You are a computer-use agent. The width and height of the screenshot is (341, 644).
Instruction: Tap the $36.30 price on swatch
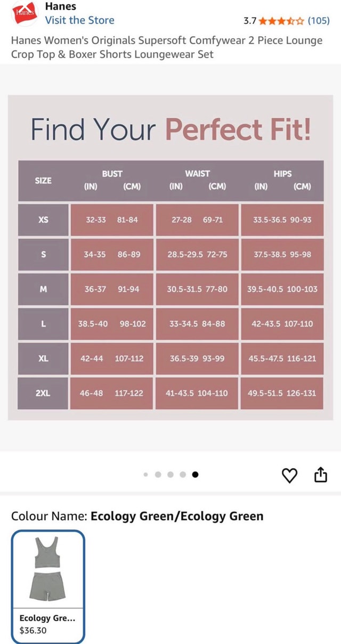(x=33, y=630)
